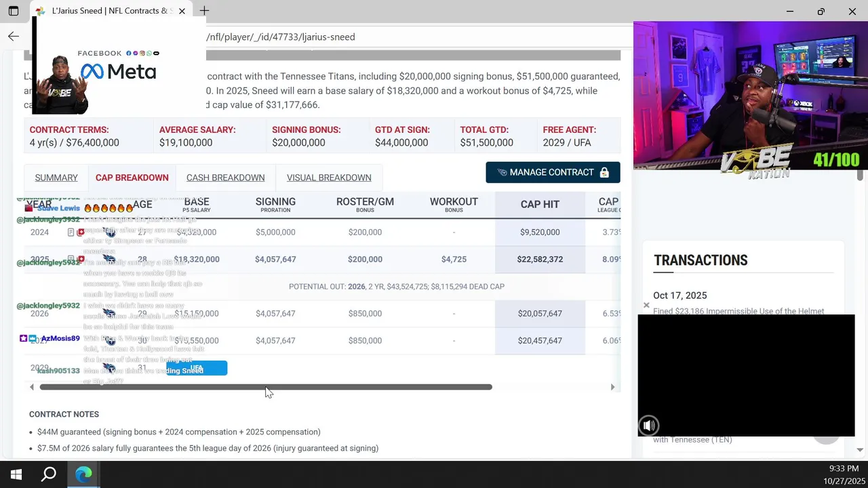Image resolution: width=868 pixels, height=488 pixels.
Task: Click the 2025 cap hit $22,582,372
Action: pyautogui.click(x=540, y=259)
